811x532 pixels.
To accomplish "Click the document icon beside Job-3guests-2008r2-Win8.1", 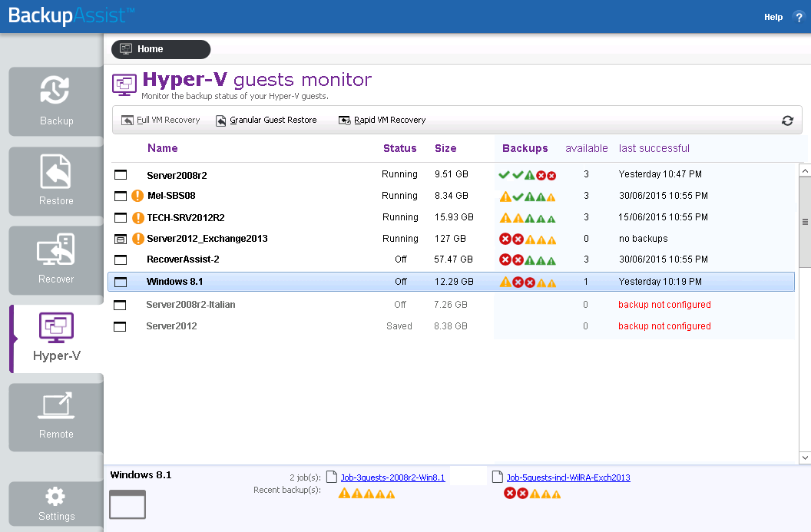I will (332, 477).
